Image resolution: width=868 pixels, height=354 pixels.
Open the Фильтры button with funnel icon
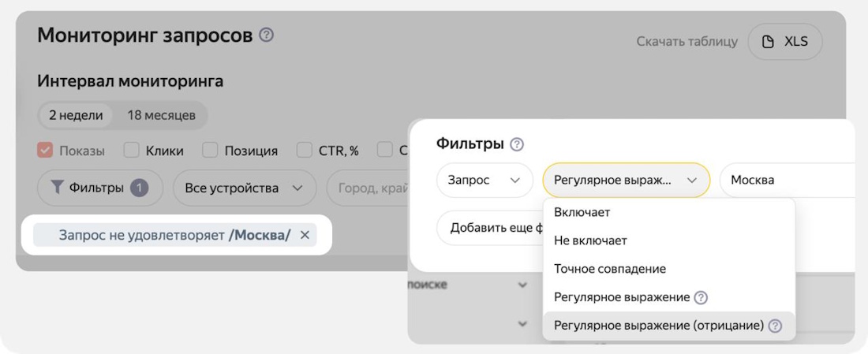(x=99, y=188)
